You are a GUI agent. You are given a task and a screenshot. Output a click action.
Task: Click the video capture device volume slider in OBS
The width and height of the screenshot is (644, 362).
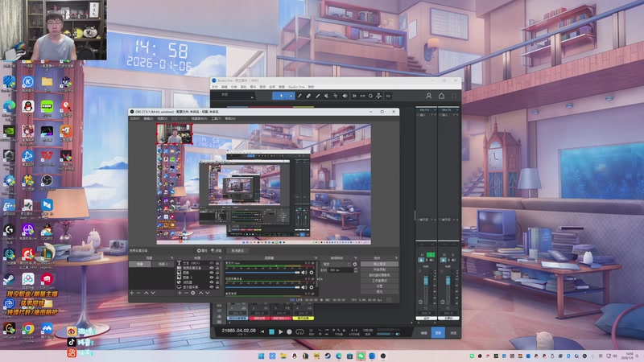pyautogui.click(x=263, y=287)
